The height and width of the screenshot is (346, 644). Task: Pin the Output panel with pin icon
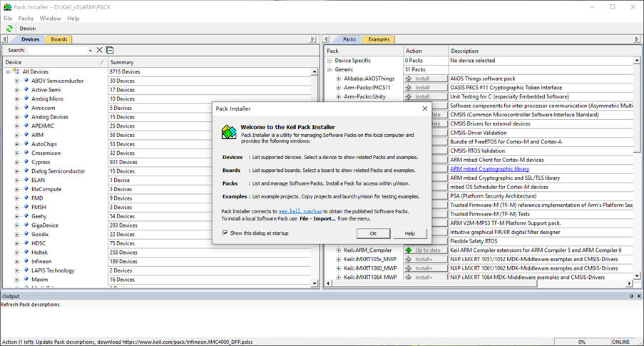[x=631, y=296]
